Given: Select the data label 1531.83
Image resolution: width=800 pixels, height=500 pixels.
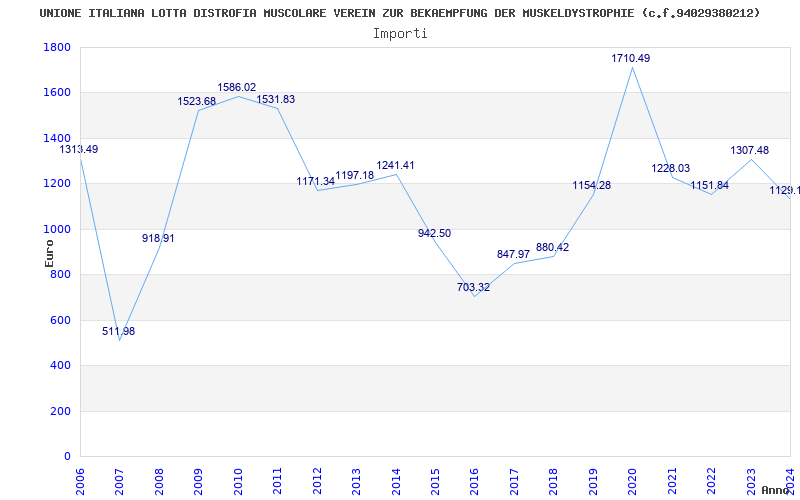Looking at the screenshot, I should coord(276,99).
